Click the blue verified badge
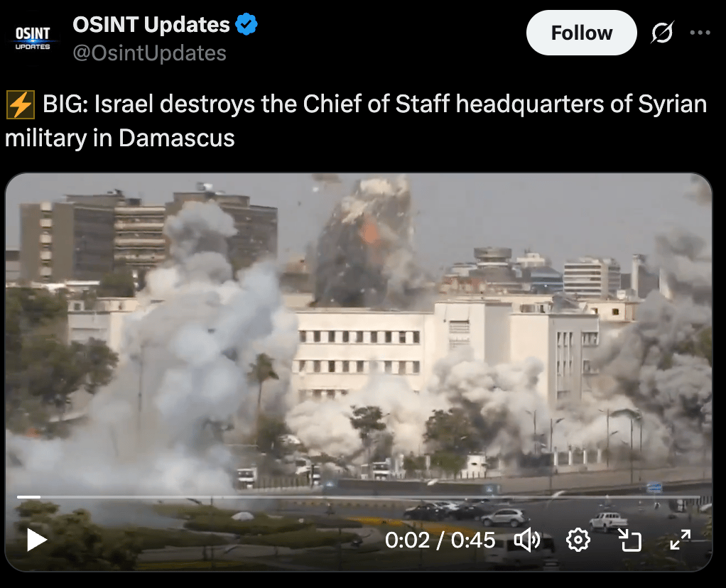Image resolution: width=726 pixels, height=588 pixels. click(246, 24)
